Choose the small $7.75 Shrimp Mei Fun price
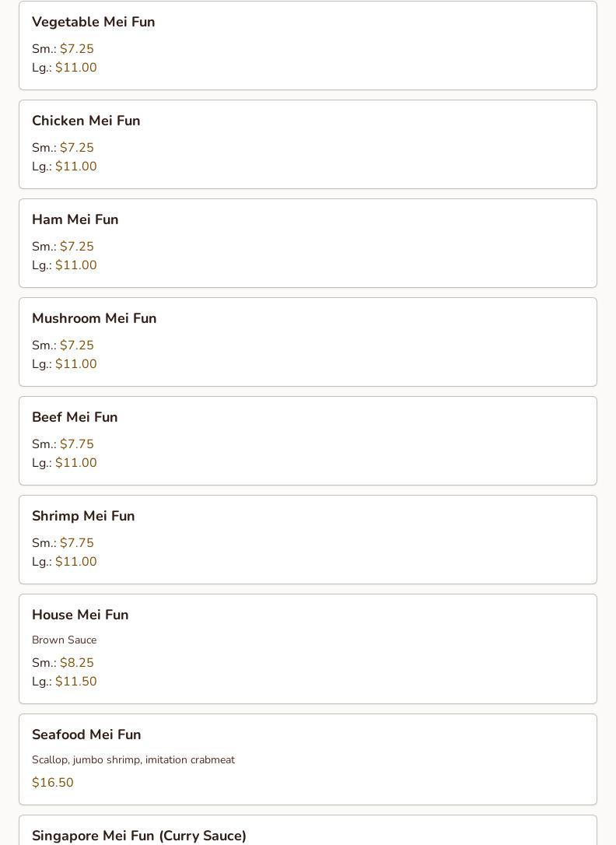Image resolution: width=616 pixels, height=845 pixels. (x=76, y=543)
